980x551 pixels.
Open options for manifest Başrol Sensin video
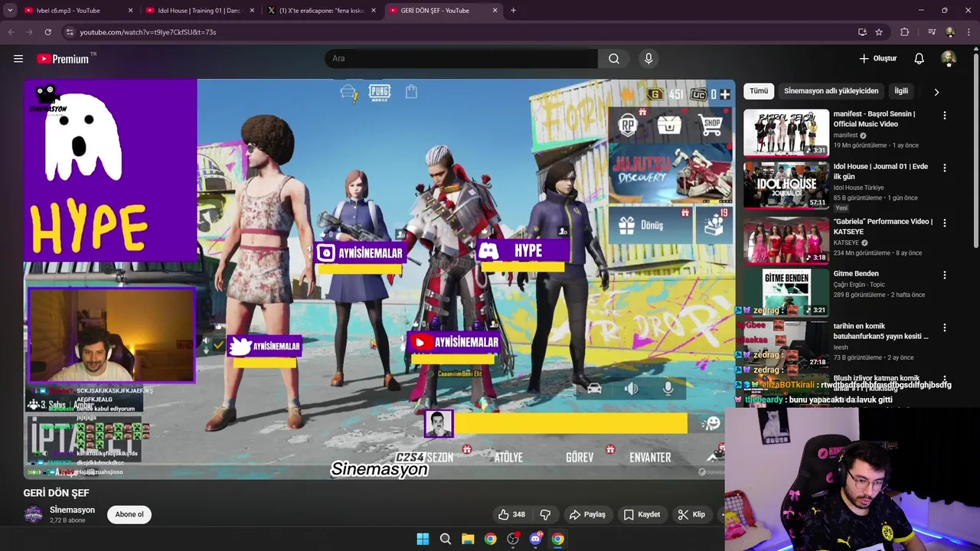pos(944,116)
